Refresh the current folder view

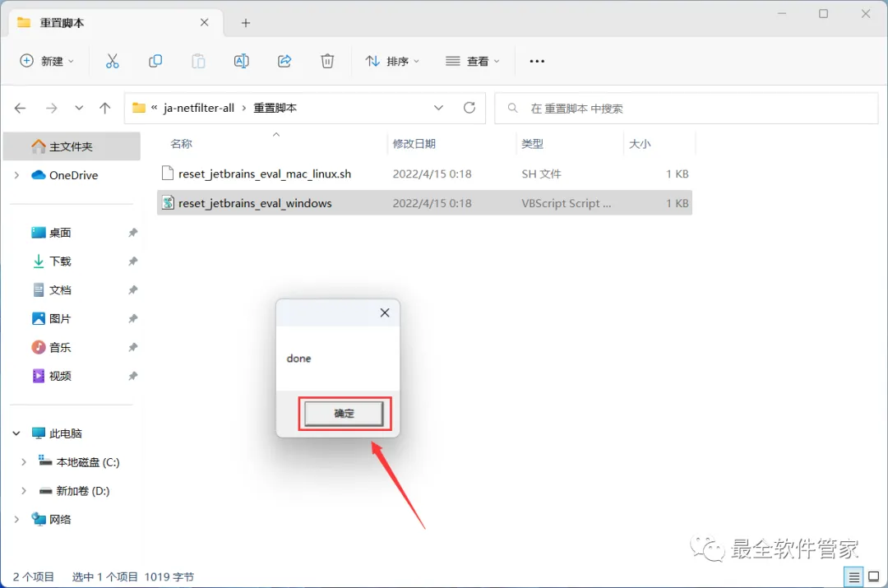pyautogui.click(x=469, y=108)
